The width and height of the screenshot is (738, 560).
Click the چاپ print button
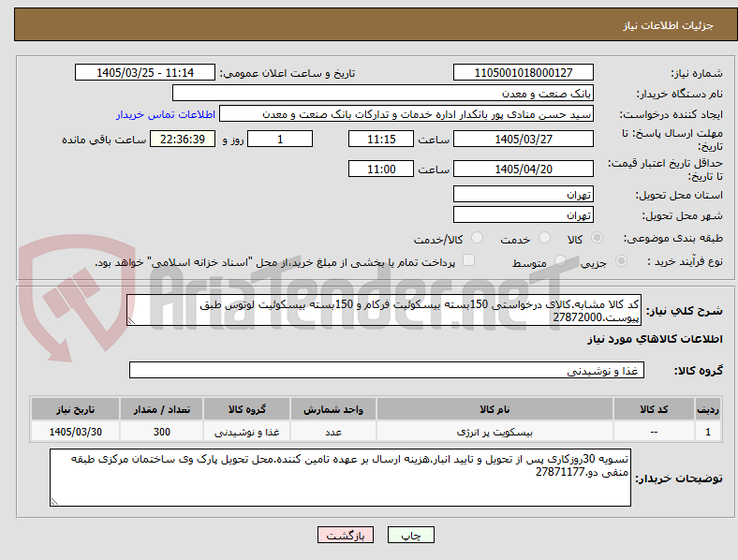(x=411, y=535)
